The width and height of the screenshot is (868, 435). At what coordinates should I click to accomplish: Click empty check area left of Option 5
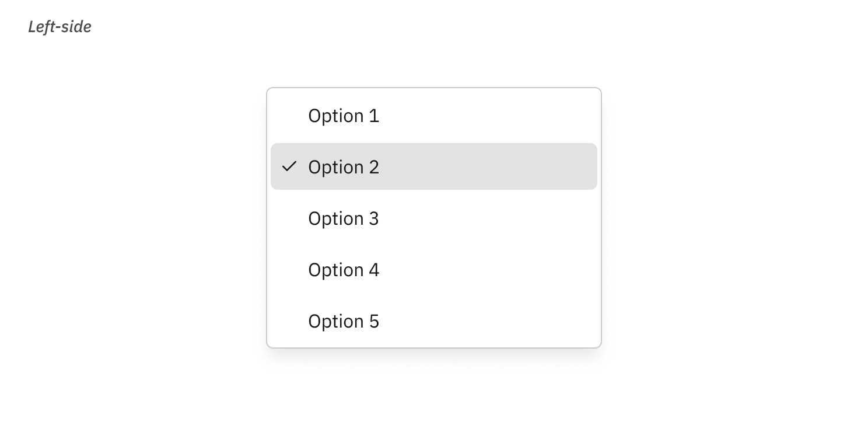click(289, 321)
